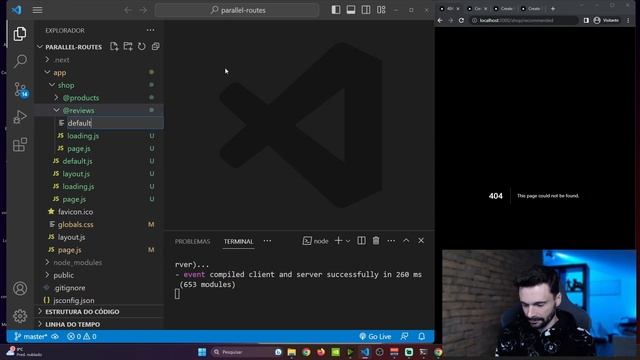Viewport: 640px width, 360px height.
Task: Switch to the TERMINAL panel tab
Action: 238,241
